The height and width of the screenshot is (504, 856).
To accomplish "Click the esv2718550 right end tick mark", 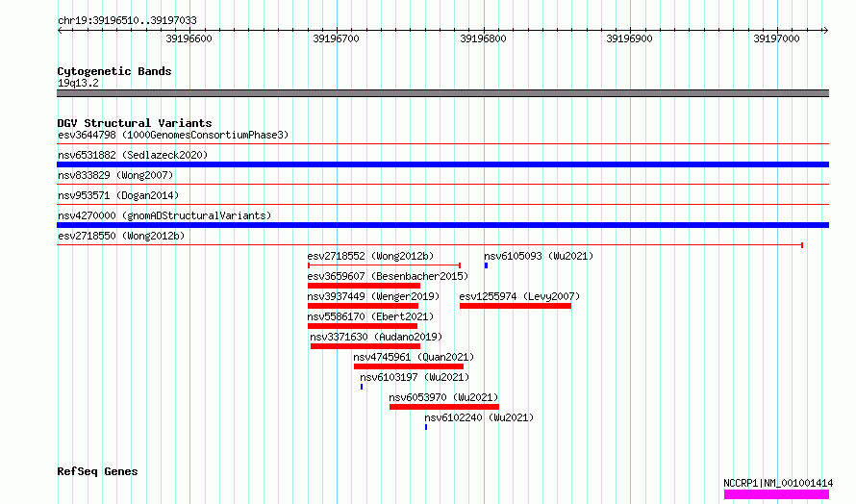I will [x=802, y=245].
